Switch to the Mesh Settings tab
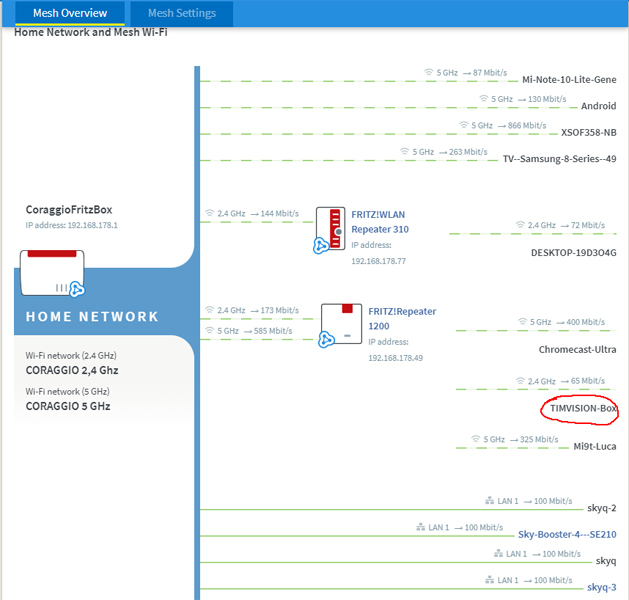This screenshot has width=629, height=600. (x=182, y=13)
